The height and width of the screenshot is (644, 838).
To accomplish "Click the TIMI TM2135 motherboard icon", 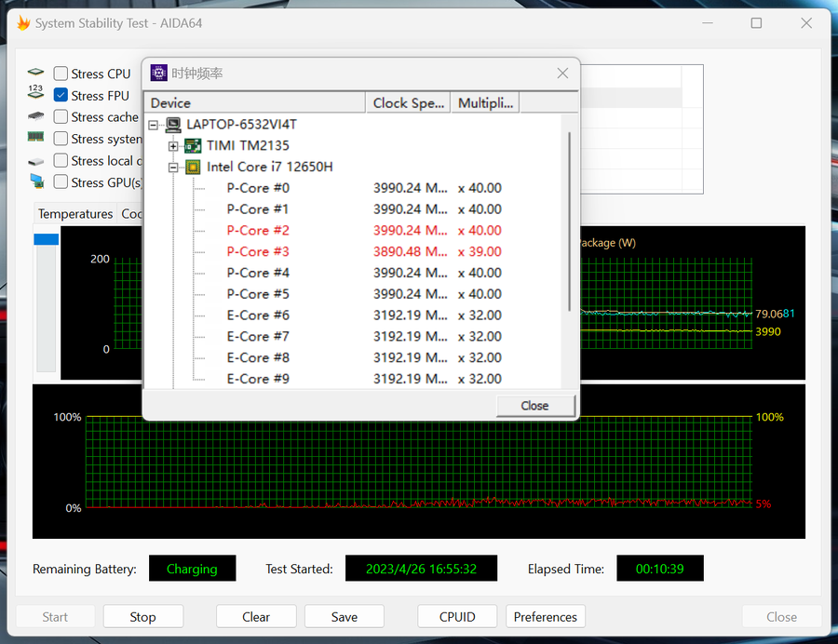I will pos(193,146).
